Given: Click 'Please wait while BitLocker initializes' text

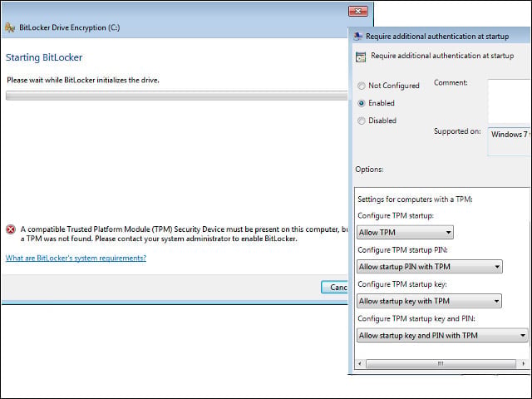Looking at the screenshot, I should point(83,81).
